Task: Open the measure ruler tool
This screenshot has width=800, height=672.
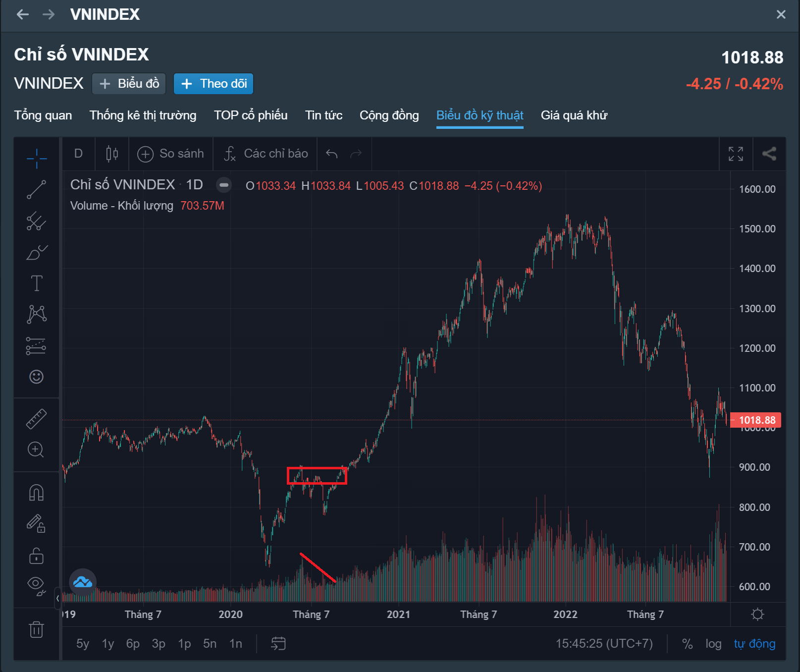Action: (x=37, y=419)
